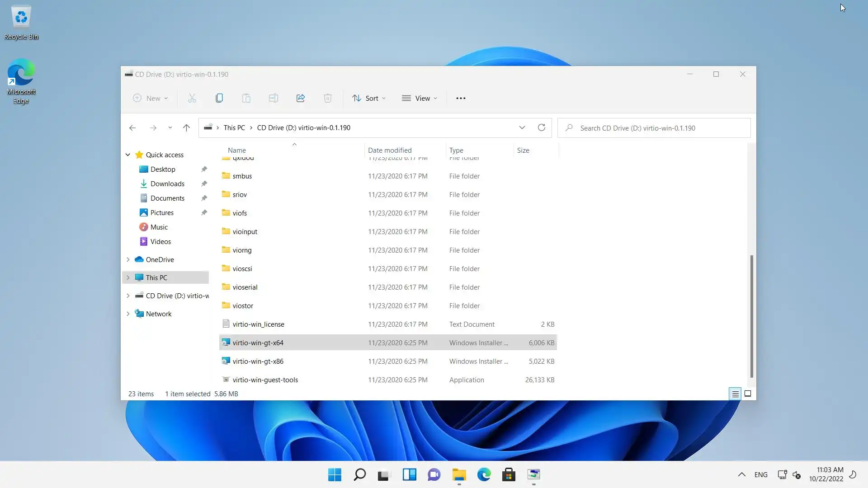Open the View dropdown menu
The height and width of the screenshot is (488, 868).
click(x=420, y=98)
